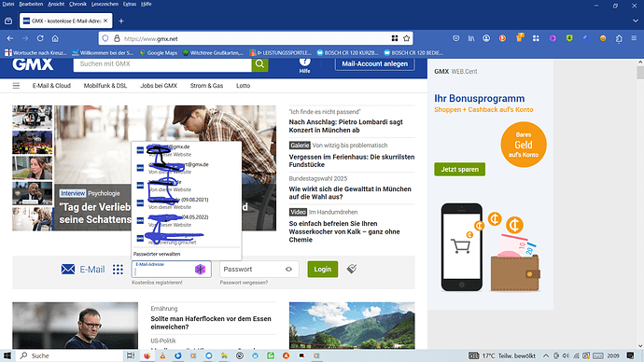
Task: Open the GMX Hilfe question-mark icon
Action: coord(304,62)
